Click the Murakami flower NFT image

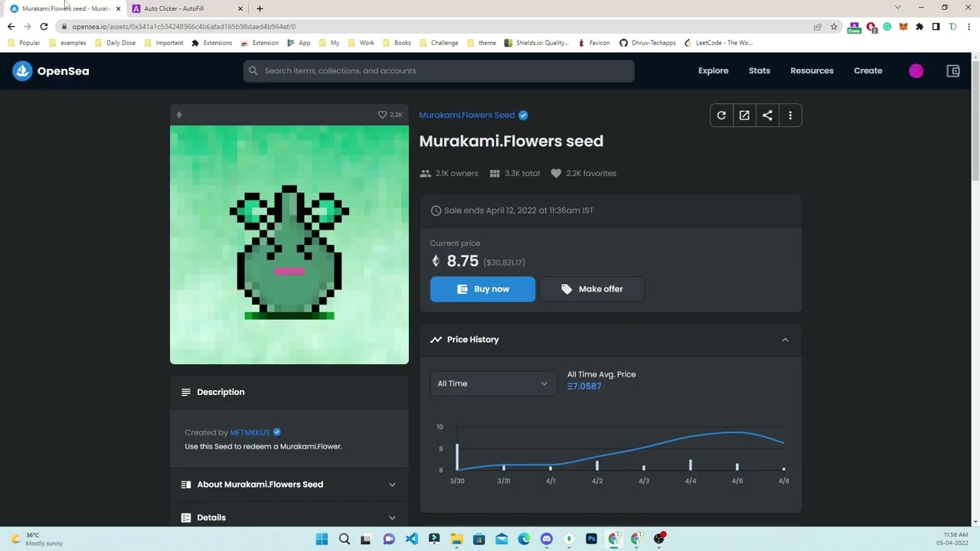[x=289, y=245]
